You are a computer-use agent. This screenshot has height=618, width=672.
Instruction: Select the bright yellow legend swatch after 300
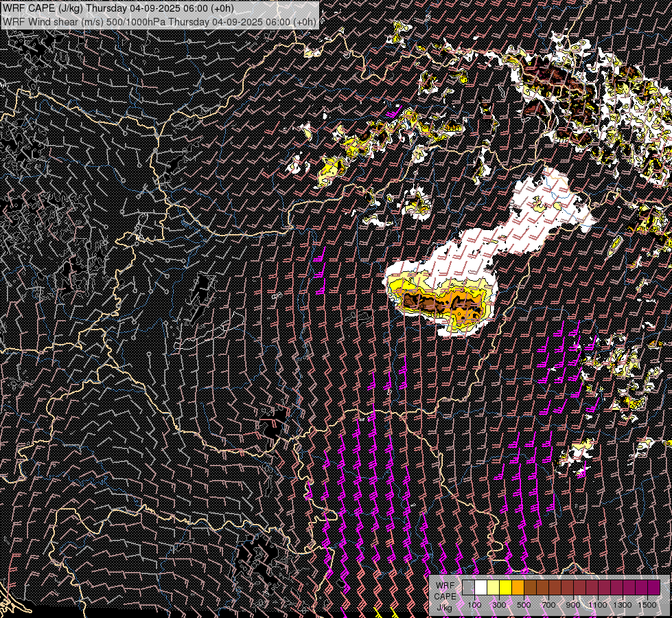(506, 587)
